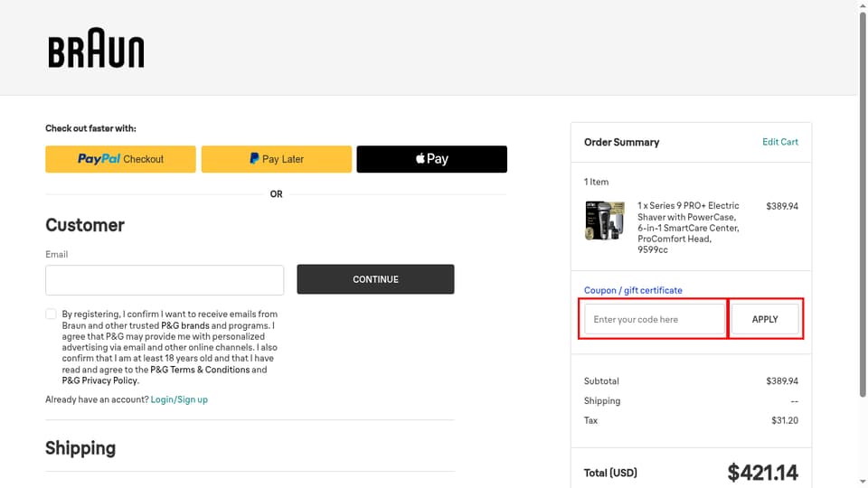Viewport: 868px width, 488px height.
Task: Click the CONTINUE button
Action: (375, 279)
